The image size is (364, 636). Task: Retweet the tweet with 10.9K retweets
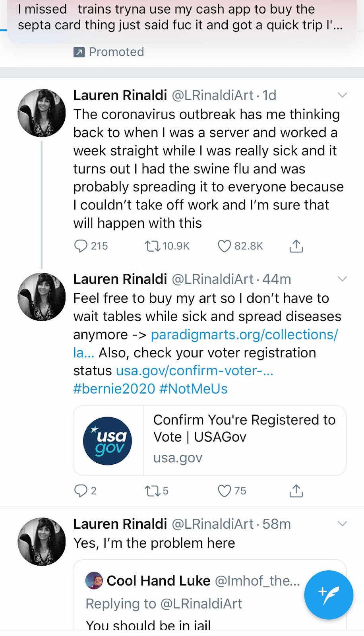pyautogui.click(x=152, y=246)
